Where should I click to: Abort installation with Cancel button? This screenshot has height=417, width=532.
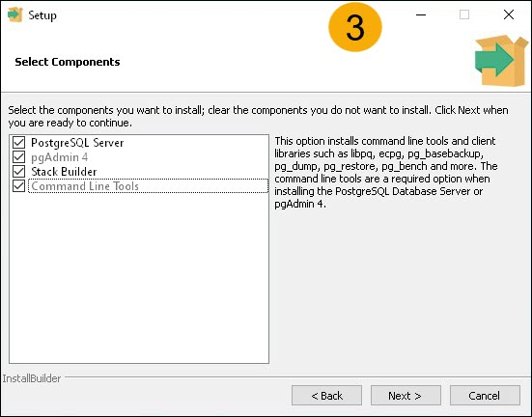coord(485,396)
